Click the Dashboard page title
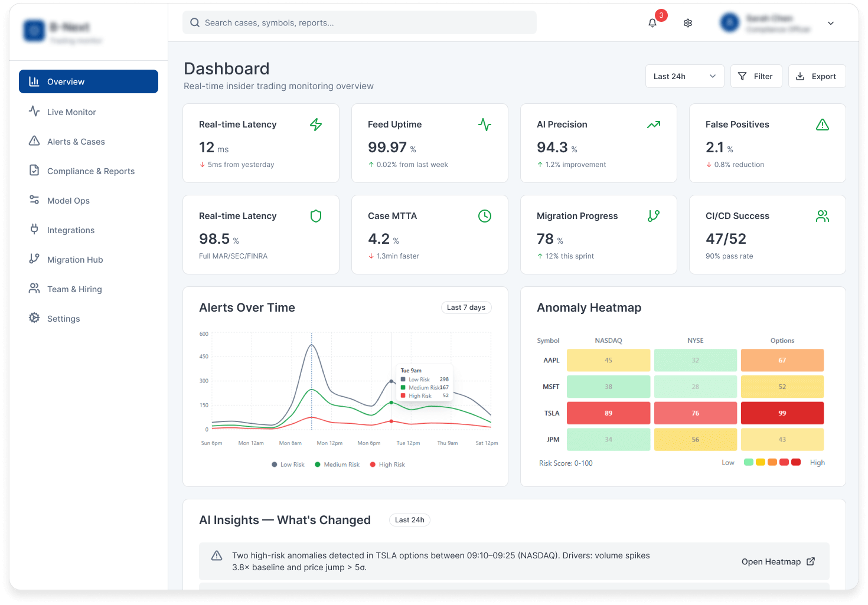This screenshot has height=605, width=868. pyautogui.click(x=227, y=68)
